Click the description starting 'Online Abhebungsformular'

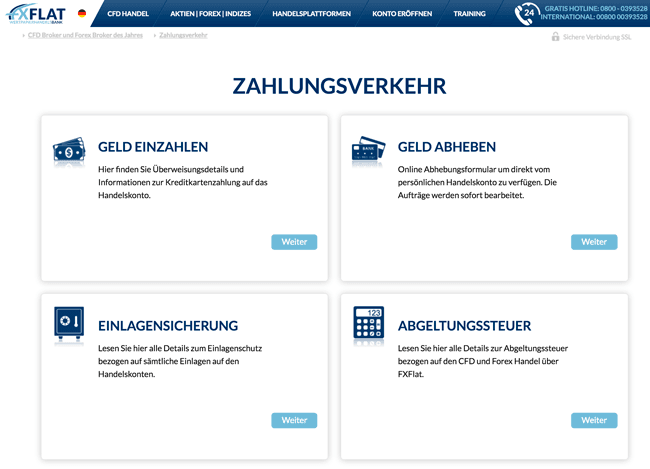click(x=477, y=182)
